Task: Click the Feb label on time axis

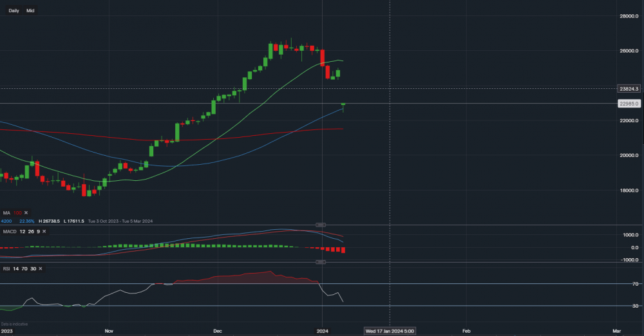Action: [466, 331]
